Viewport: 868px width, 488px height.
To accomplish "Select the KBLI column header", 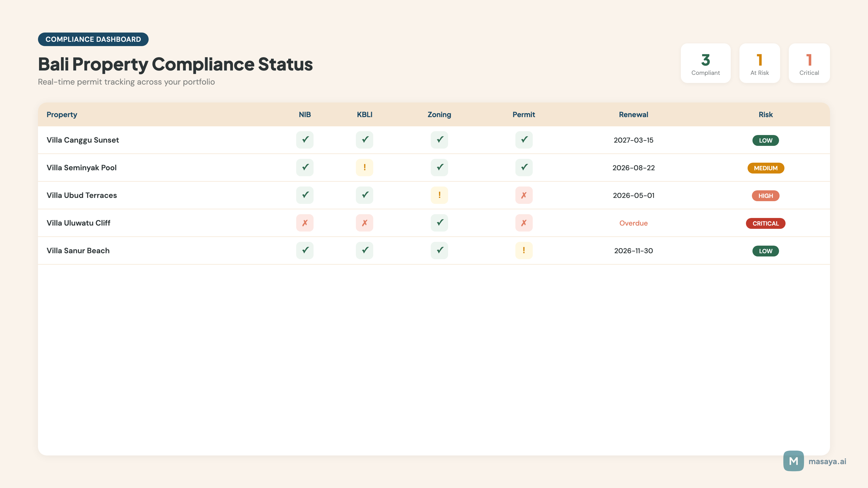I will pyautogui.click(x=364, y=114).
